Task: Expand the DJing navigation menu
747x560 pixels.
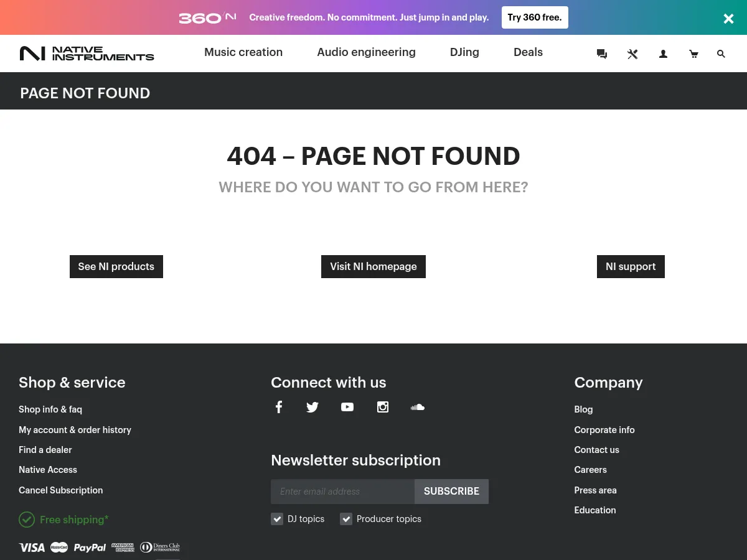Action: pos(464,52)
